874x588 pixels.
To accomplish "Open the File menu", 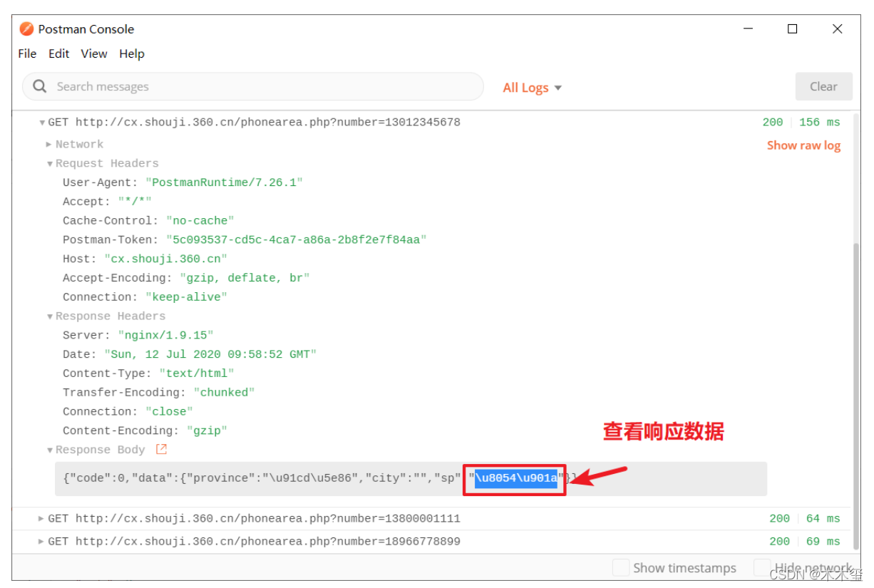I will [x=27, y=53].
